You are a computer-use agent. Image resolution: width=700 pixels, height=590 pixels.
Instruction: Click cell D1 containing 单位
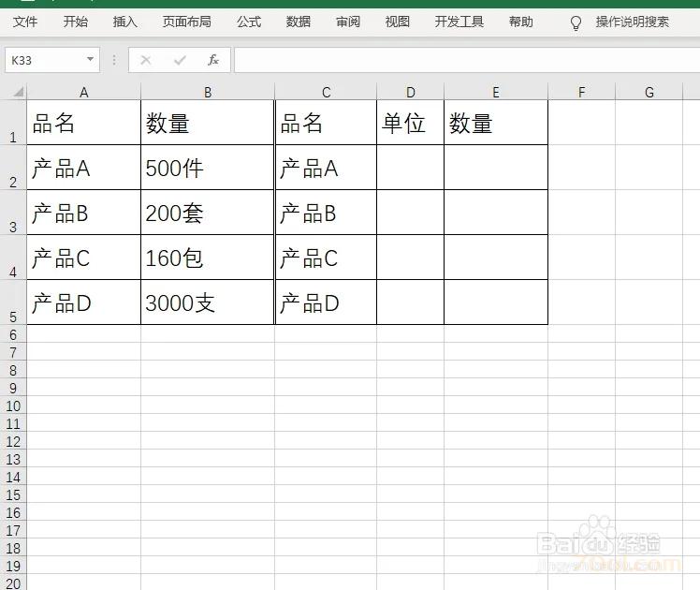pyautogui.click(x=410, y=123)
